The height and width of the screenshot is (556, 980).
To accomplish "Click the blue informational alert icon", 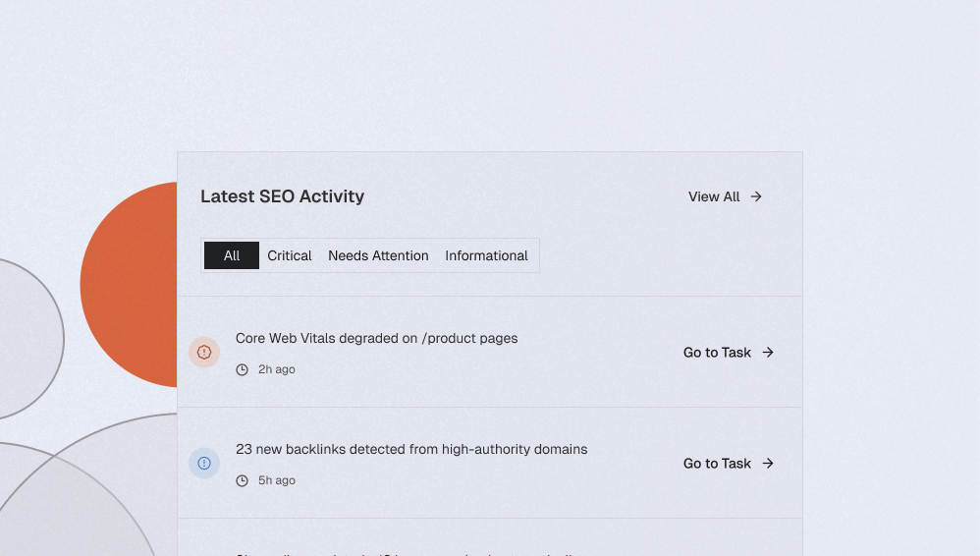I will [204, 464].
